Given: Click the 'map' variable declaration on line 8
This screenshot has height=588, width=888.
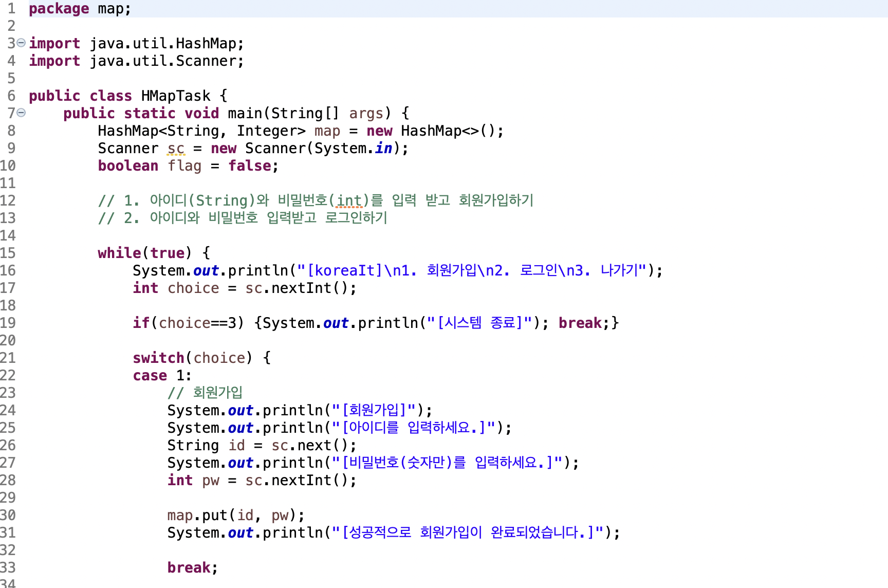Looking at the screenshot, I should (x=327, y=131).
